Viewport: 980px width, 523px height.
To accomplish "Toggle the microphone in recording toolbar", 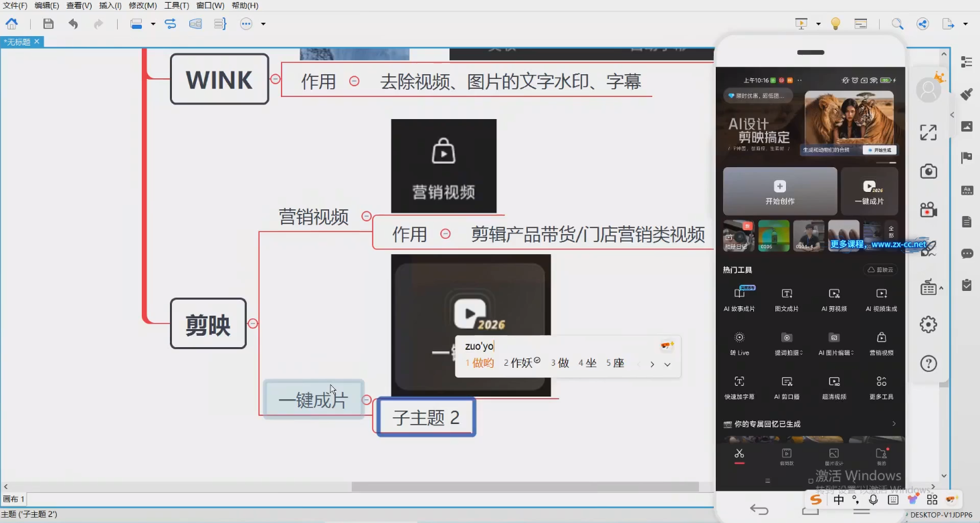I will 873,500.
